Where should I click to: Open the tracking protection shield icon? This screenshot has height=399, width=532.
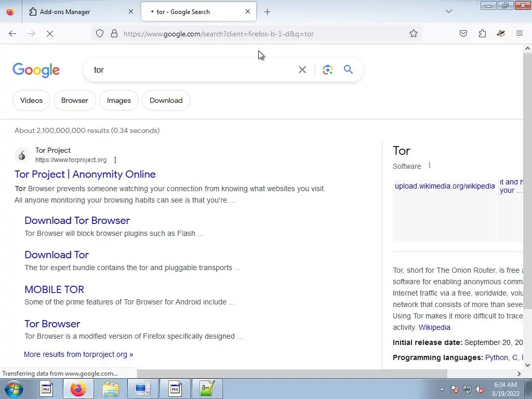[x=99, y=34]
